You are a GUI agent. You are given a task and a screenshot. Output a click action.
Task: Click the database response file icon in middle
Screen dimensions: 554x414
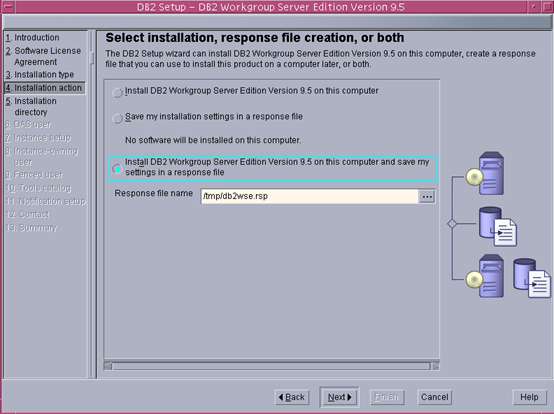click(498, 226)
